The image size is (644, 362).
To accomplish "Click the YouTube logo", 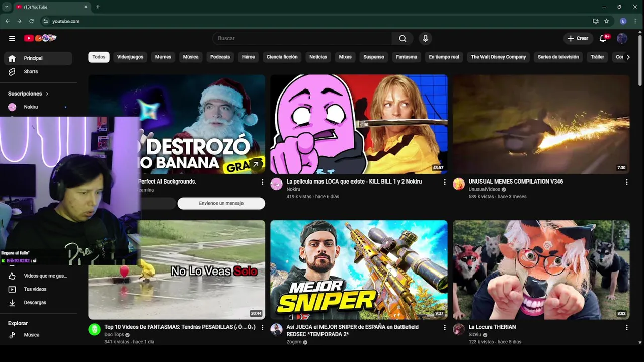I will click(x=40, y=38).
